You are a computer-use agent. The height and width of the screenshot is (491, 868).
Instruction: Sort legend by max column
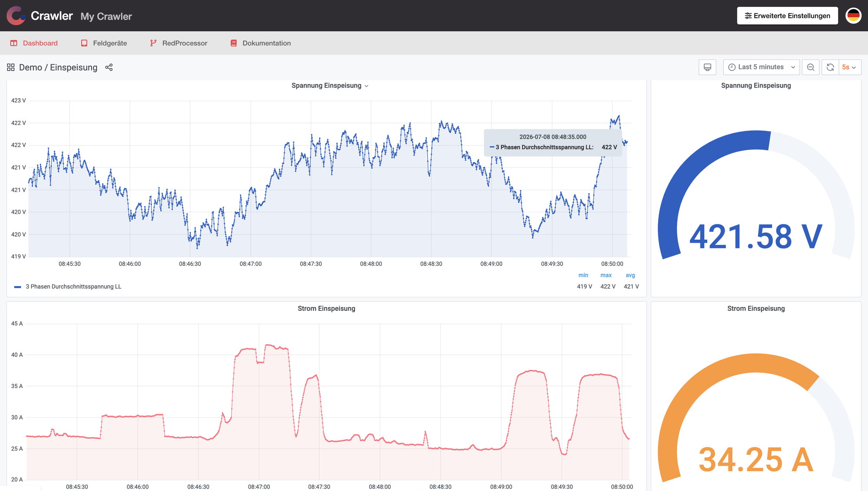click(x=606, y=275)
